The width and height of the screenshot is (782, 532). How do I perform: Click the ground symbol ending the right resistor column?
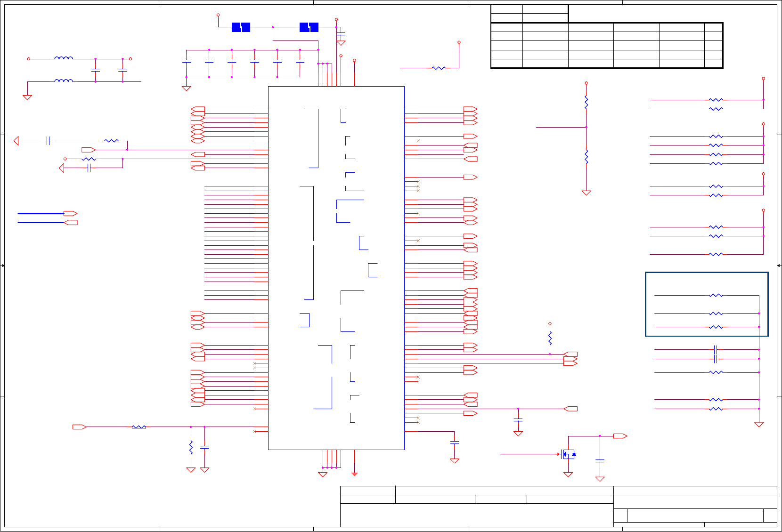pos(759,424)
